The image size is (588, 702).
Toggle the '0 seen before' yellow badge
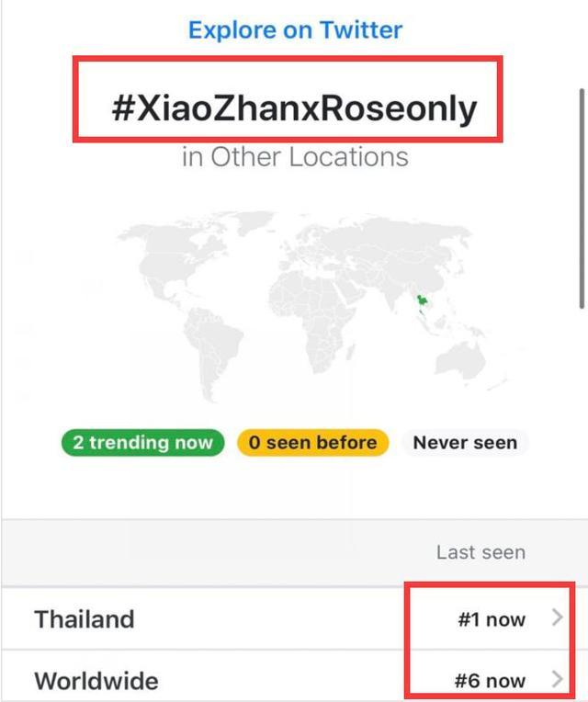[x=312, y=443]
